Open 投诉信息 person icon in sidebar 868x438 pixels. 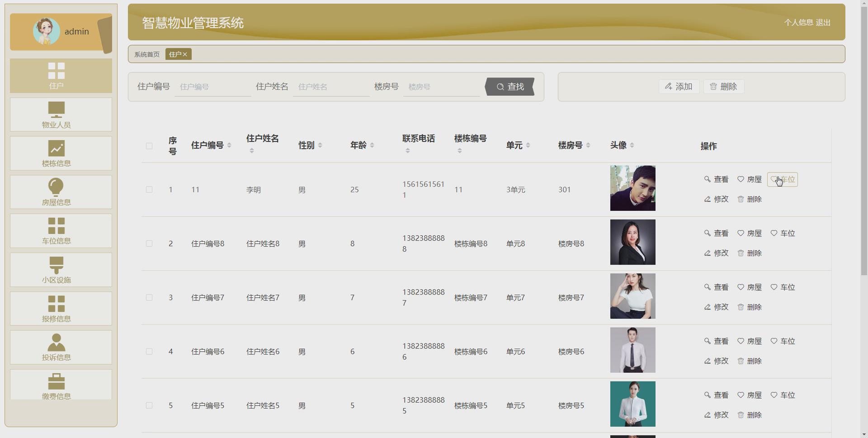point(57,343)
